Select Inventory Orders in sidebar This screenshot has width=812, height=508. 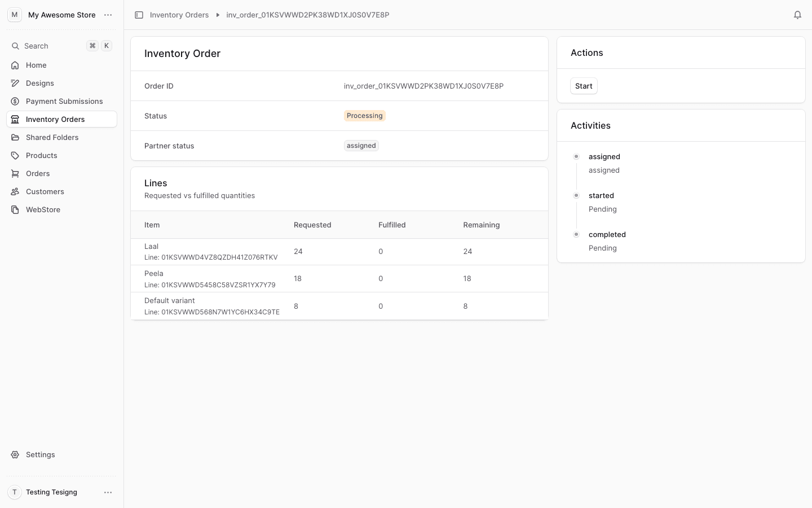tap(62, 120)
